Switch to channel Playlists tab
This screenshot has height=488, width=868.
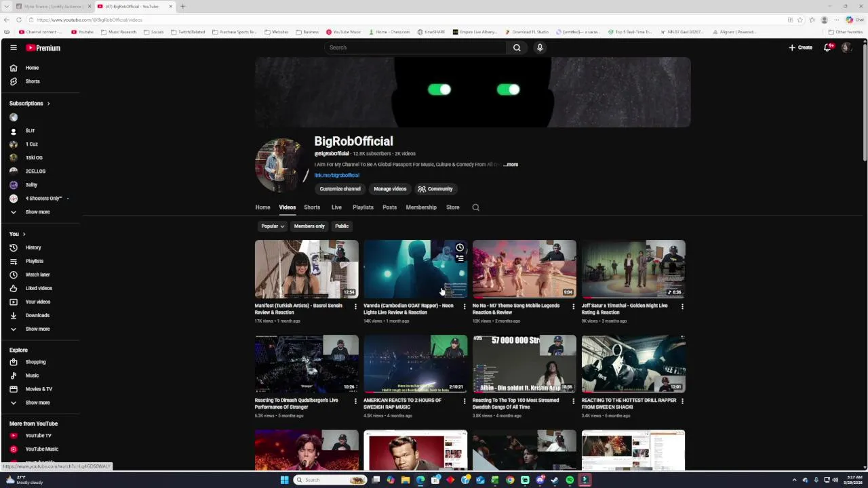pyautogui.click(x=363, y=207)
